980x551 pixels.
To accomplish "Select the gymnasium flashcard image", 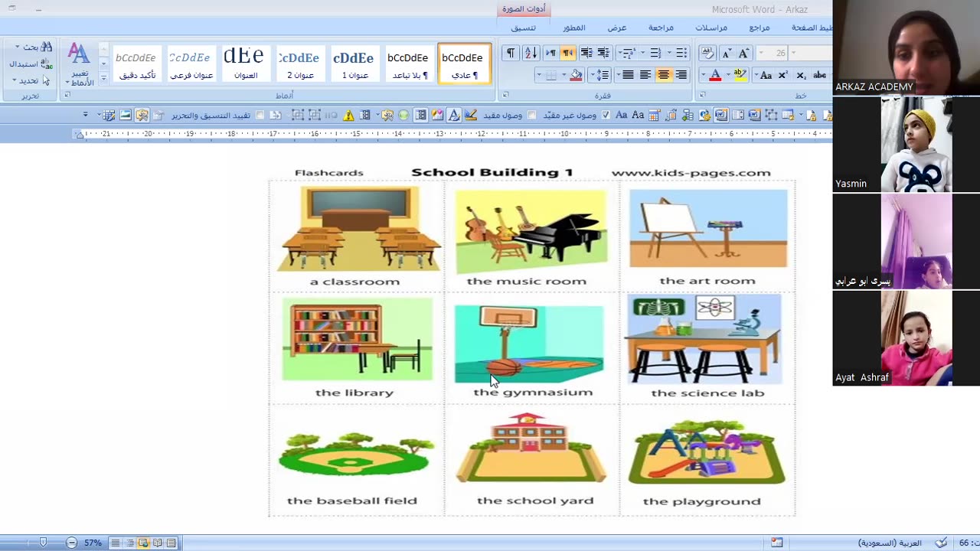I will click(x=529, y=344).
